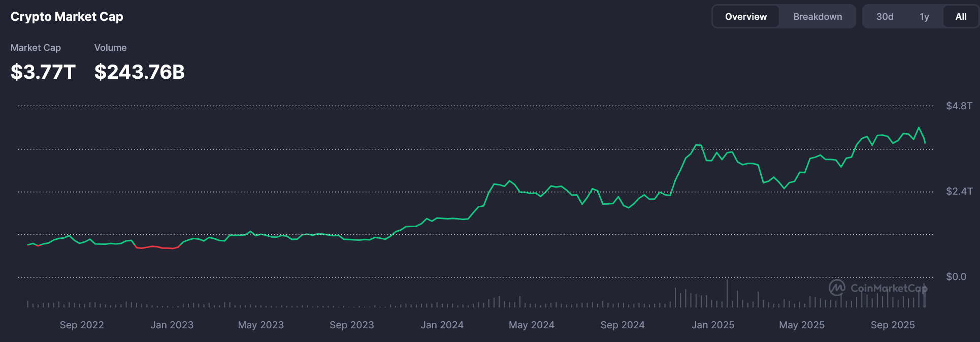
Task: Select the $3.77T market cap value
Action: pyautogui.click(x=43, y=72)
